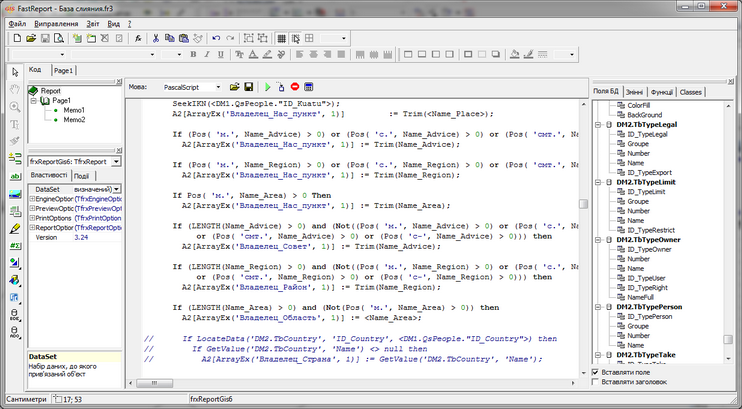Insert a Band object from the left toolbar

[x=15, y=159]
